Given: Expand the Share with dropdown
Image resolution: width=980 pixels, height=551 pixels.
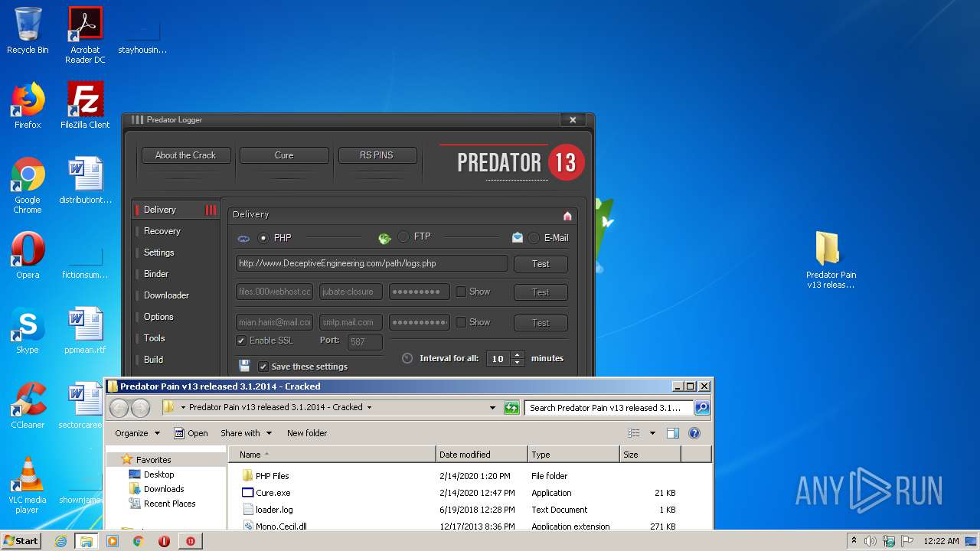Looking at the screenshot, I should tap(246, 433).
